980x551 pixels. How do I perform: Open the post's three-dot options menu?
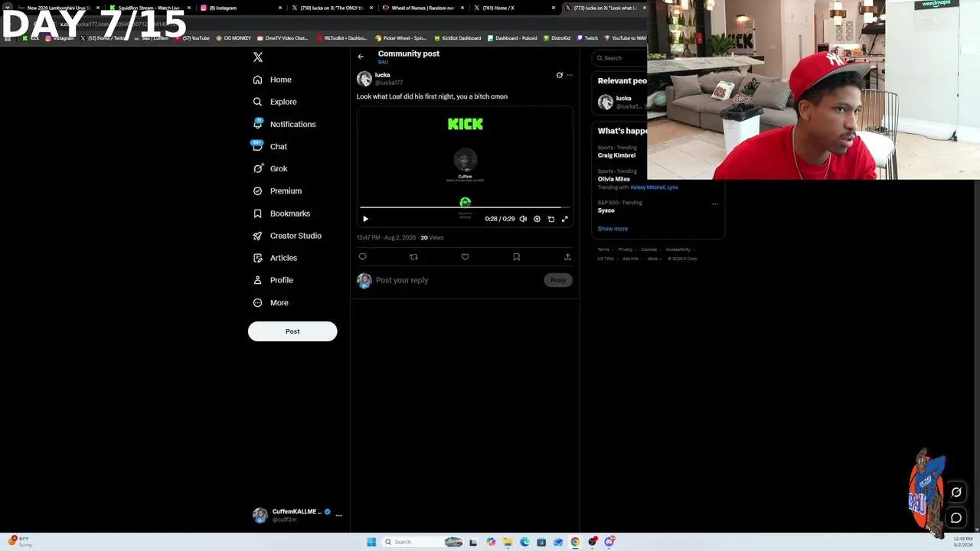coord(570,75)
